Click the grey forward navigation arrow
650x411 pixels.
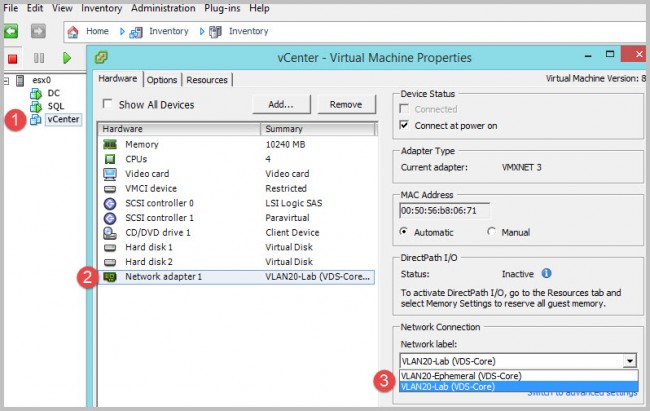(x=38, y=31)
